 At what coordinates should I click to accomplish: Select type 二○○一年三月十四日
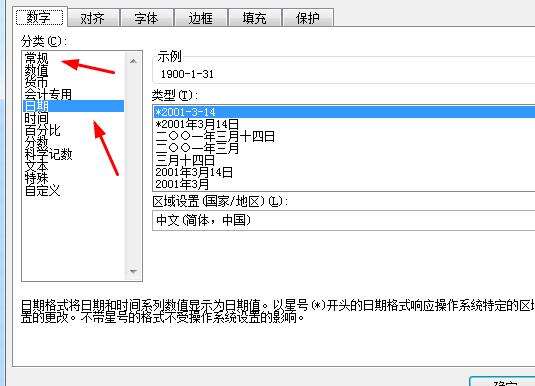pos(344,136)
